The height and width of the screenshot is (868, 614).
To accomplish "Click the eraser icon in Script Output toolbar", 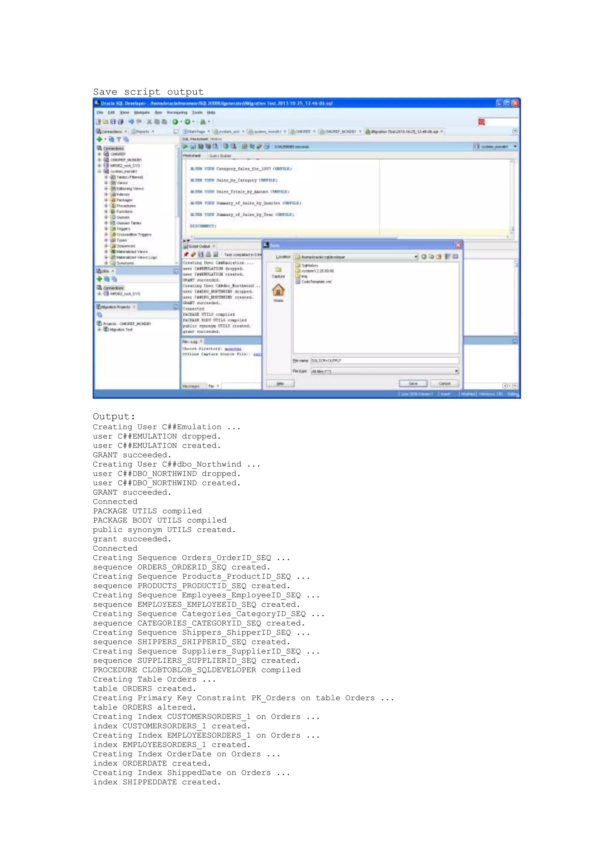I will [x=193, y=254].
